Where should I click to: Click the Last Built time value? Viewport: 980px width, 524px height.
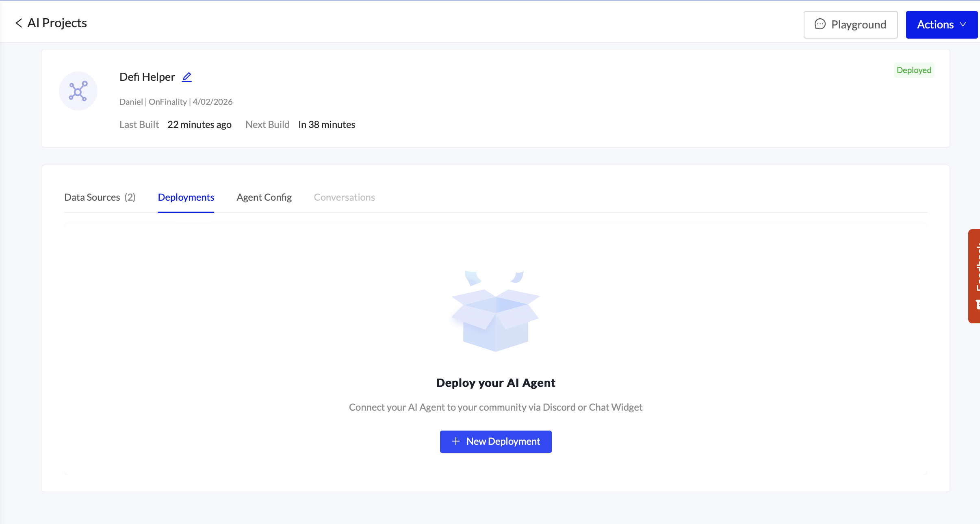[x=199, y=125]
